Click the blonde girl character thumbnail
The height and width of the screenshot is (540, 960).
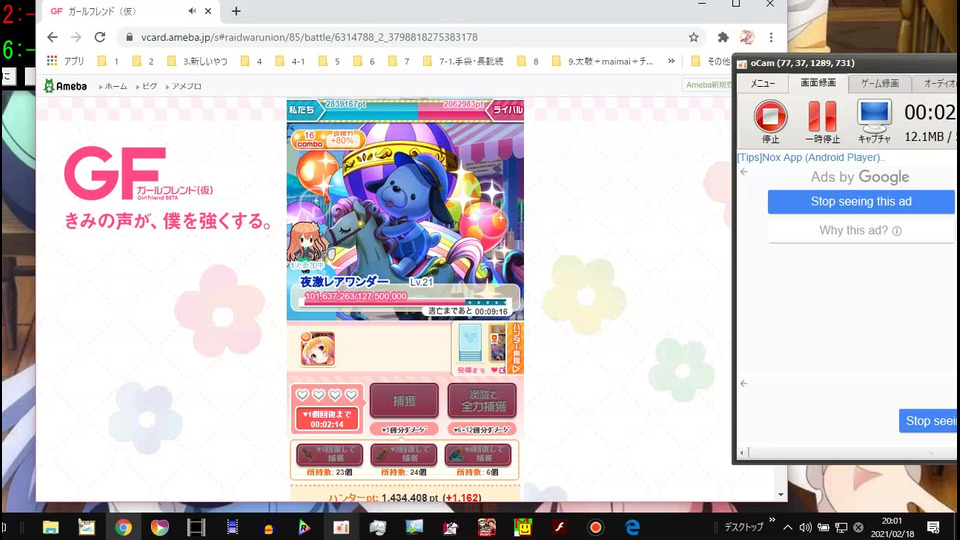pos(317,349)
